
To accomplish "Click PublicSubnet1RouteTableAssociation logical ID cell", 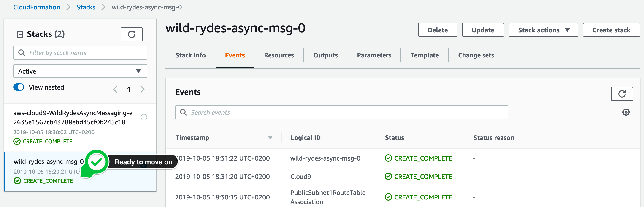I will click(x=328, y=197).
